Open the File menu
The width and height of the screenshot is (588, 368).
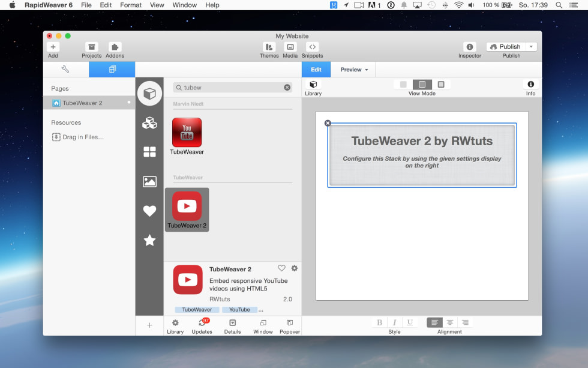[86, 5]
